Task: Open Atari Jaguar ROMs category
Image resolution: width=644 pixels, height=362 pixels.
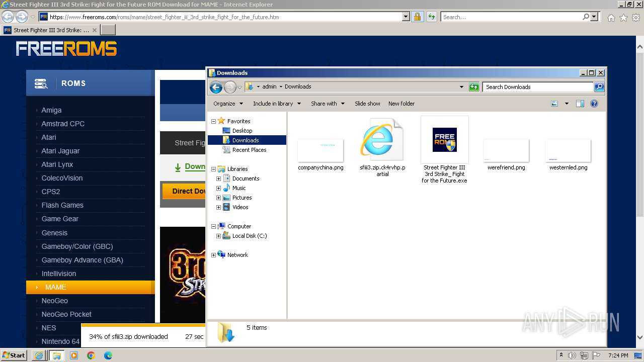Action: click(60, 151)
